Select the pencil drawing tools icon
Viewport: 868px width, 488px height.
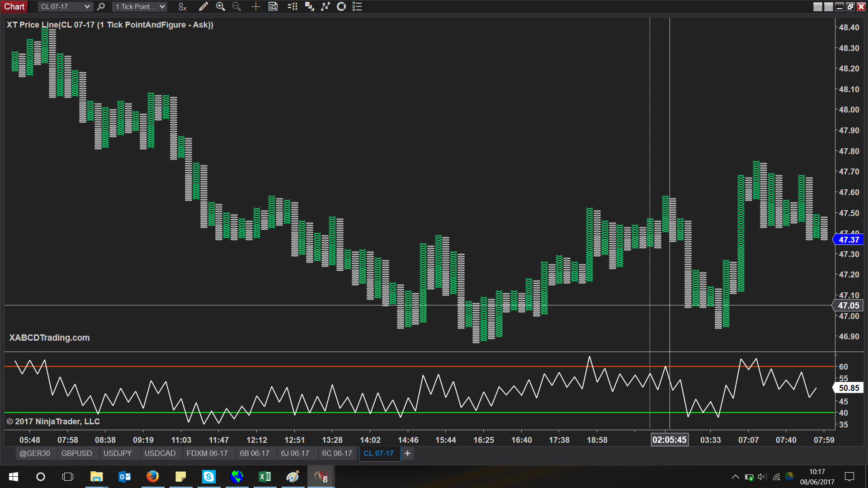(203, 7)
